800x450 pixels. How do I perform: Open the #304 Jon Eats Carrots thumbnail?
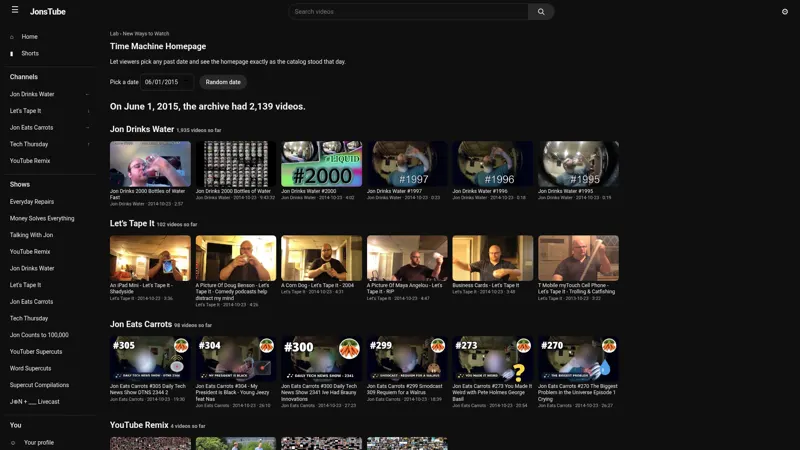[x=236, y=359]
